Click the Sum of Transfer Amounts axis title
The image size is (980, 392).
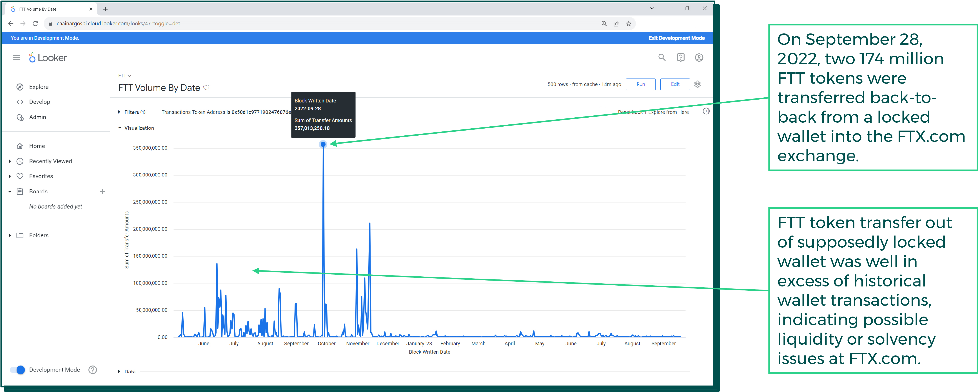[127, 240]
